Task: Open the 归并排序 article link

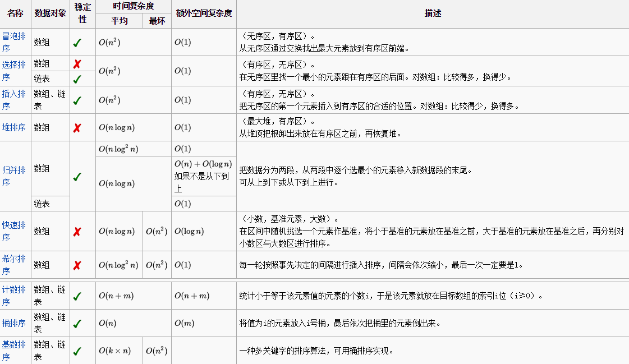Action: coord(13,176)
